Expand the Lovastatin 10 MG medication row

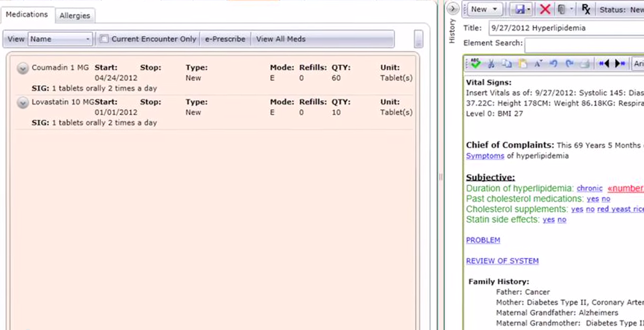click(23, 103)
